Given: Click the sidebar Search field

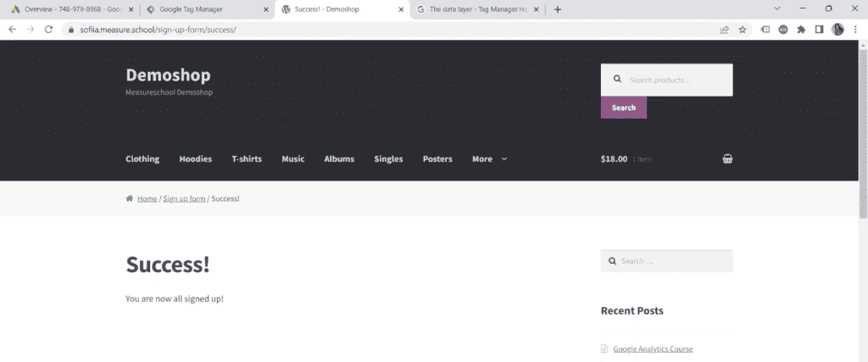Looking at the screenshot, I should point(666,261).
